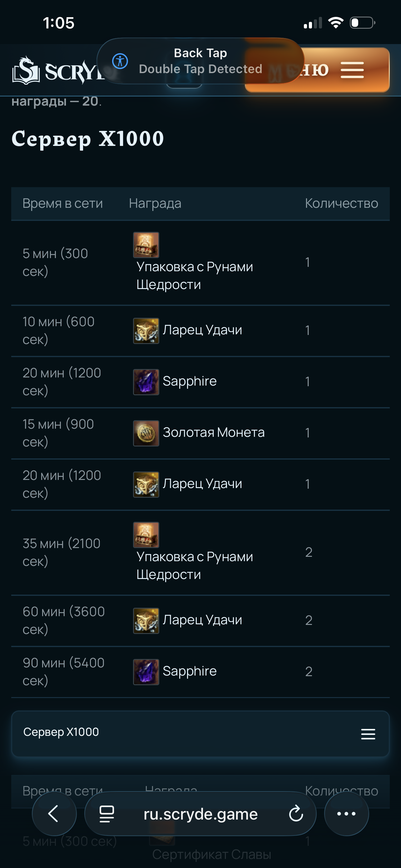The width and height of the screenshot is (401, 868).
Task: Click the rune package icon in the 35 мин row
Action: pyautogui.click(x=146, y=535)
